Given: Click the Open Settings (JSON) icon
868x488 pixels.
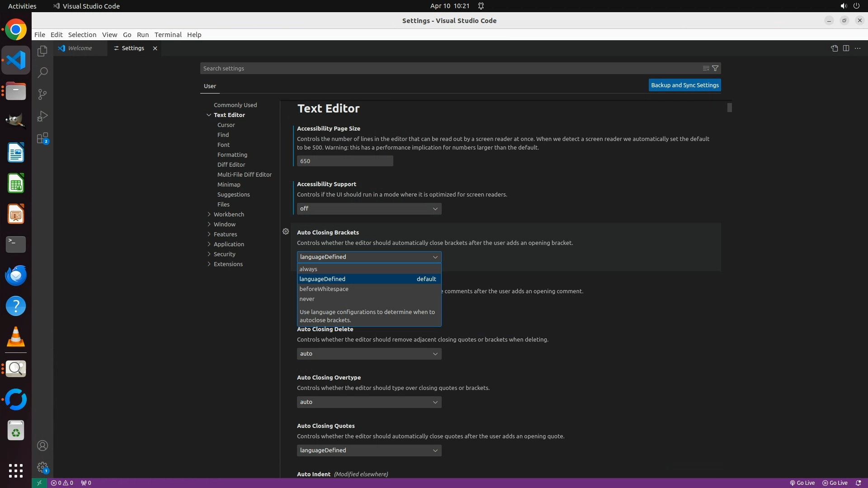Looking at the screenshot, I should 834,48.
